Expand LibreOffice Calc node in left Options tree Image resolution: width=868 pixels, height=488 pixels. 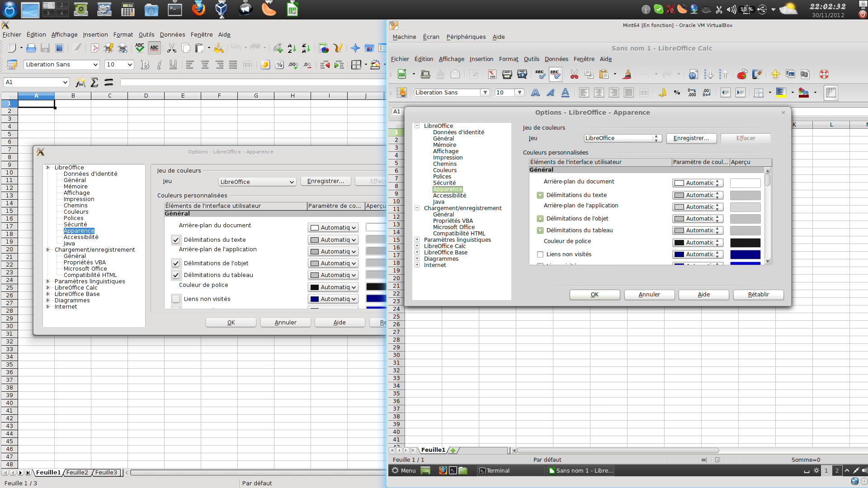pyautogui.click(x=47, y=288)
